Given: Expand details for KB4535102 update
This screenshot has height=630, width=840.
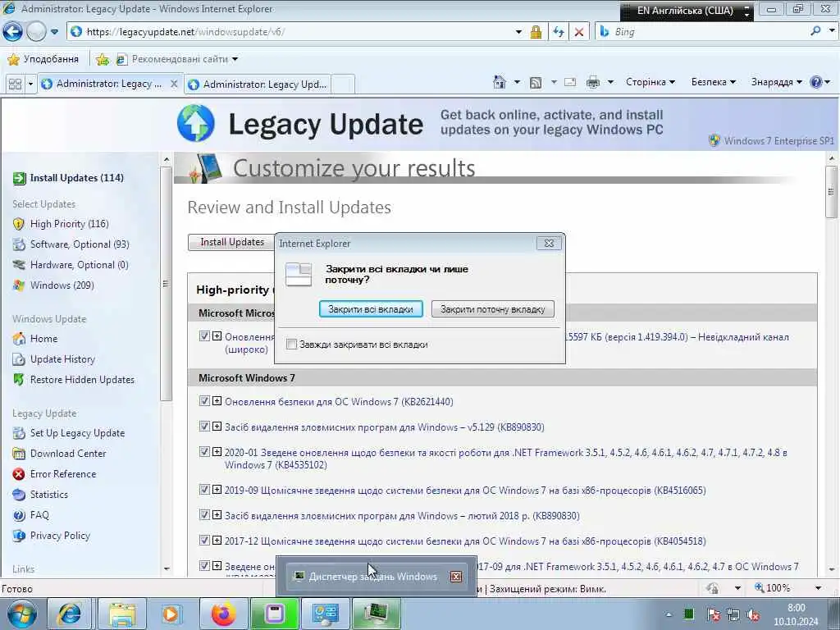Looking at the screenshot, I should 217,452.
